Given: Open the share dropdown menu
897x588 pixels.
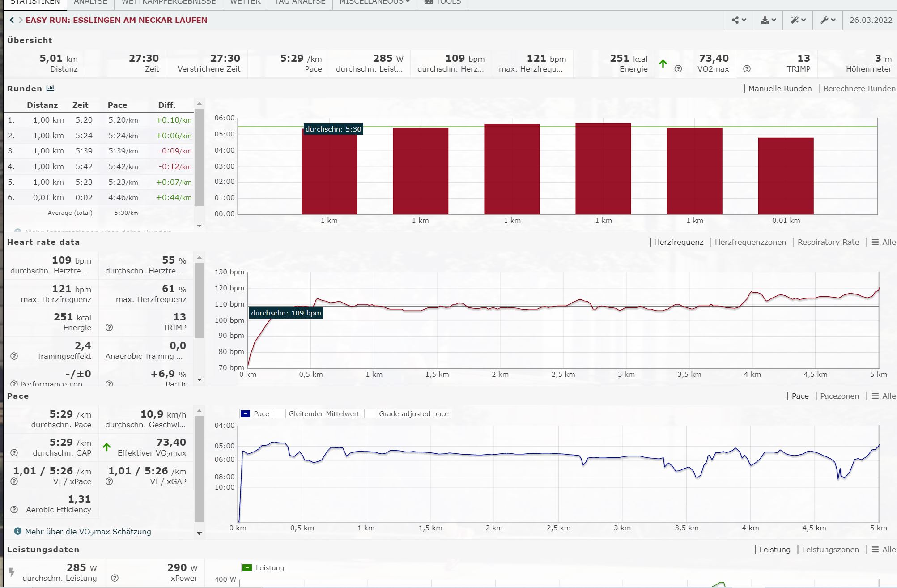Looking at the screenshot, I should (x=739, y=20).
